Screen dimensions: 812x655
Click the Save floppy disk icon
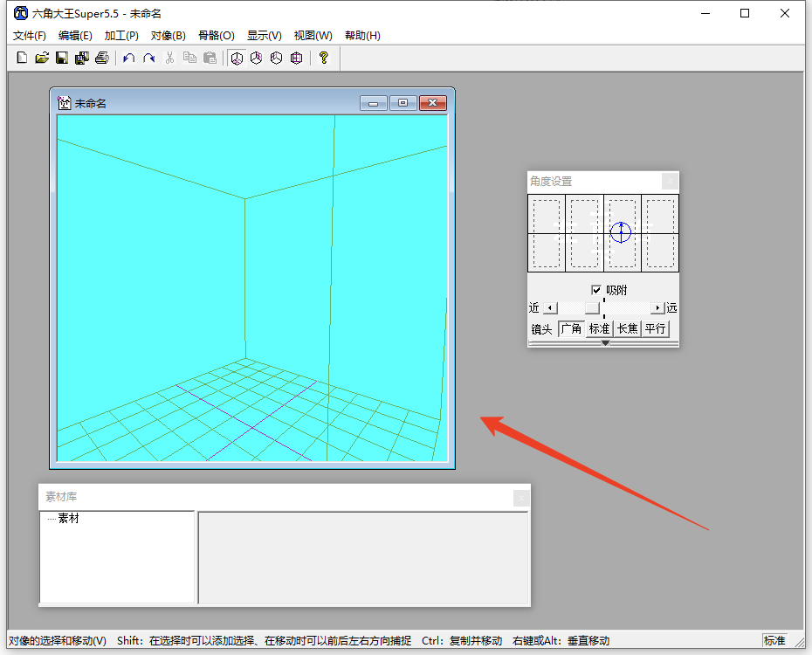coord(61,59)
